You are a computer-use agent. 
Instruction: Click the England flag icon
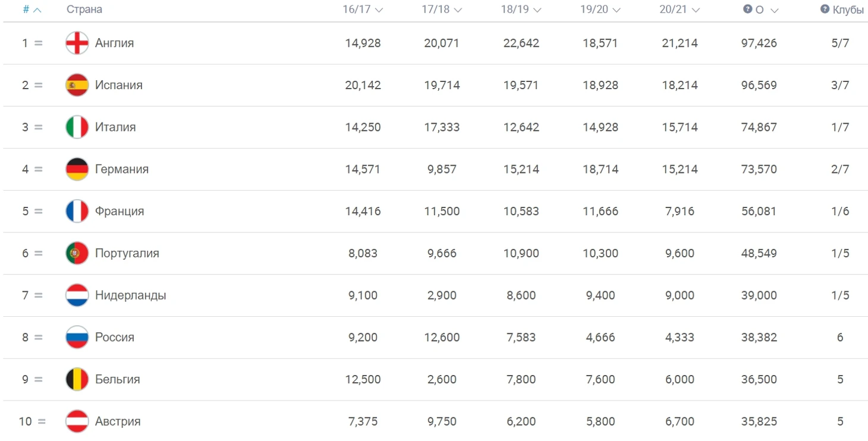tap(77, 43)
